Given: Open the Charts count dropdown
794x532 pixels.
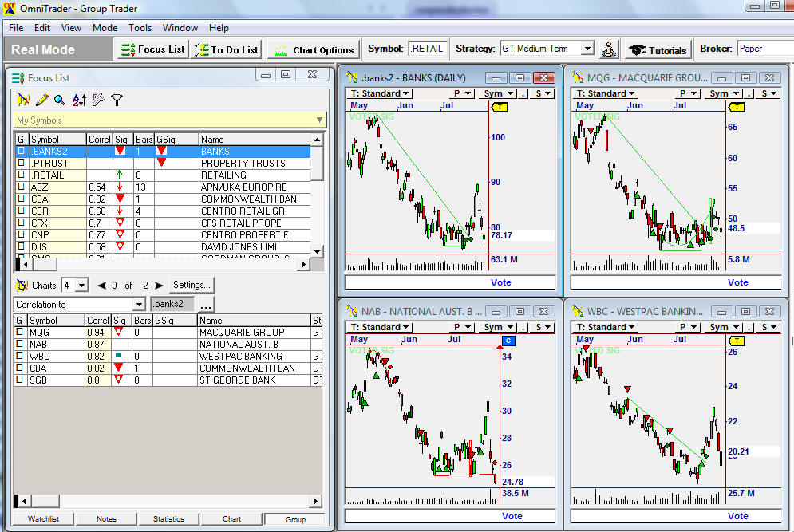Looking at the screenshot, I should pos(81,286).
